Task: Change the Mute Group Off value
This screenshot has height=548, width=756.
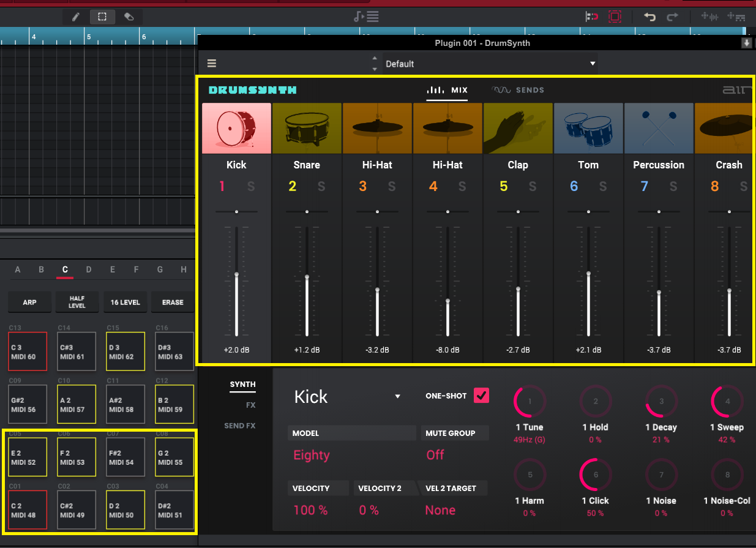Action: tap(435, 455)
